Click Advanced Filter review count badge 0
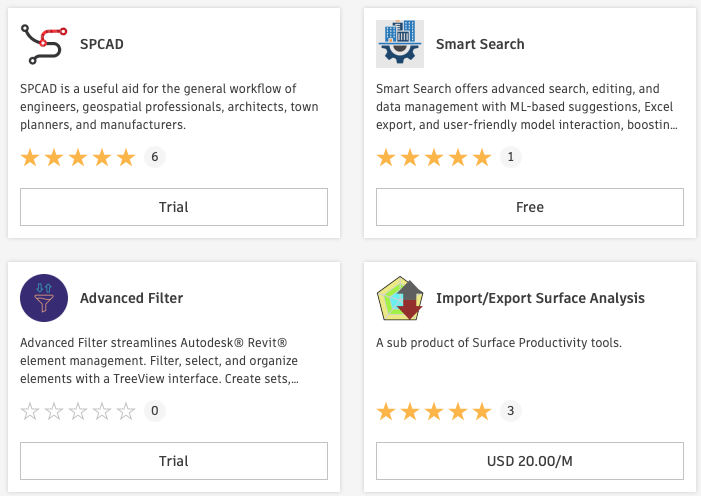This screenshot has height=496, width=701. tap(154, 411)
